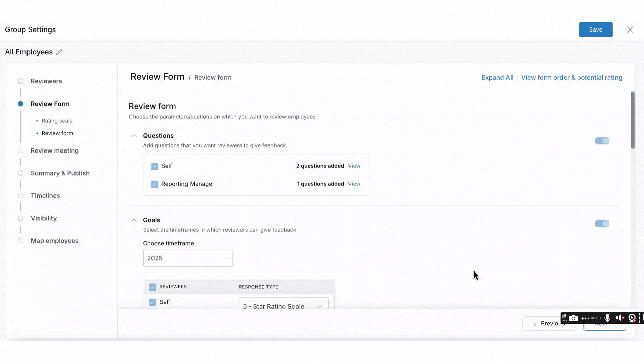The width and height of the screenshot is (644, 362).
Task: Toggle the Goals section switch
Action: pyautogui.click(x=602, y=223)
